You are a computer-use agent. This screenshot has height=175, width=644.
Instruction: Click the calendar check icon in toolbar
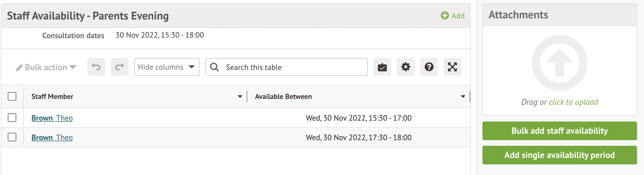coord(382,67)
